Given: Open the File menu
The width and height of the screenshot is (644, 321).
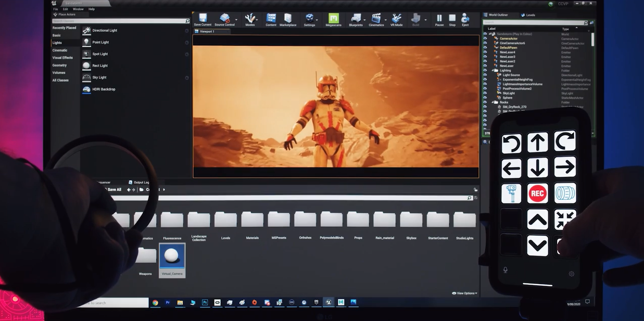Looking at the screenshot, I should tap(55, 9).
